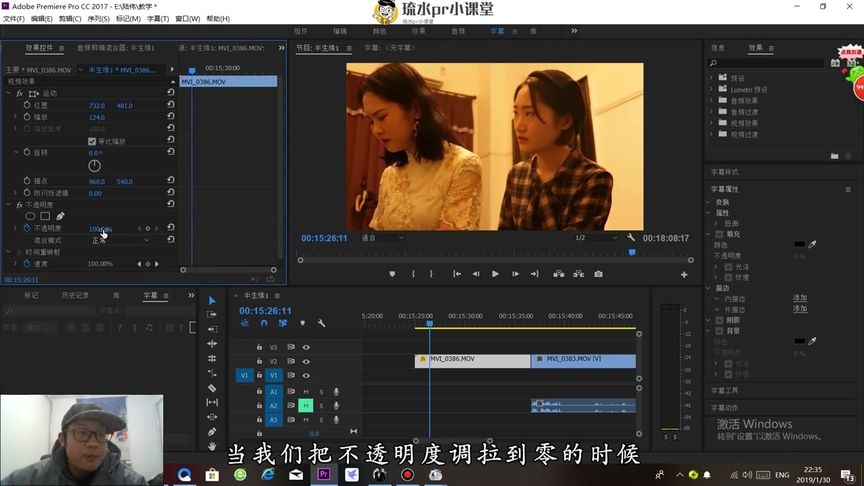Switch to Info panel tab

[717, 48]
